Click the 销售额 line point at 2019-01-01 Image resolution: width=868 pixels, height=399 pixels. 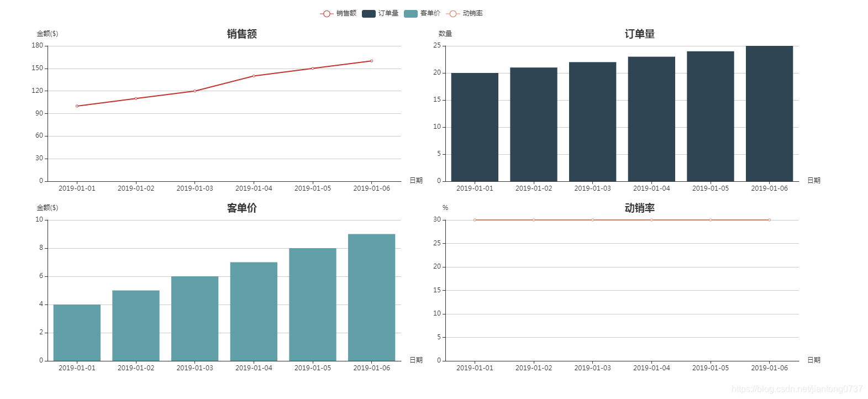(x=77, y=106)
